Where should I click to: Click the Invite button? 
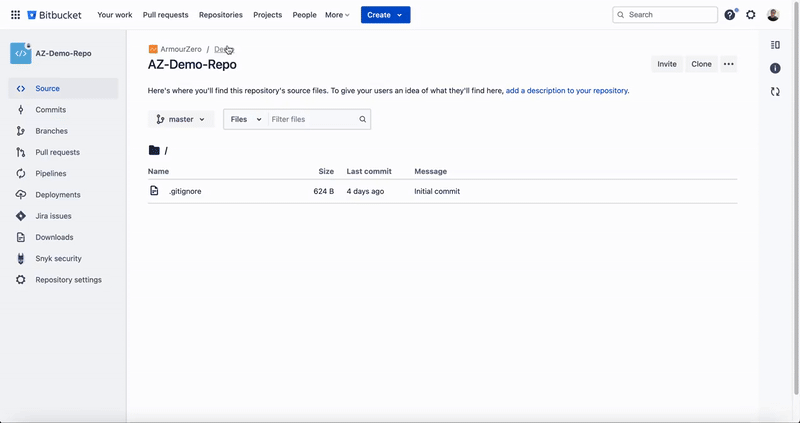(667, 64)
